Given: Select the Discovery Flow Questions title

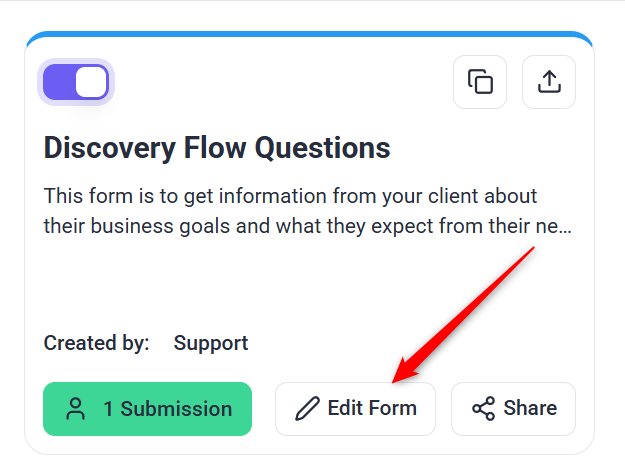Looking at the screenshot, I should [x=217, y=148].
